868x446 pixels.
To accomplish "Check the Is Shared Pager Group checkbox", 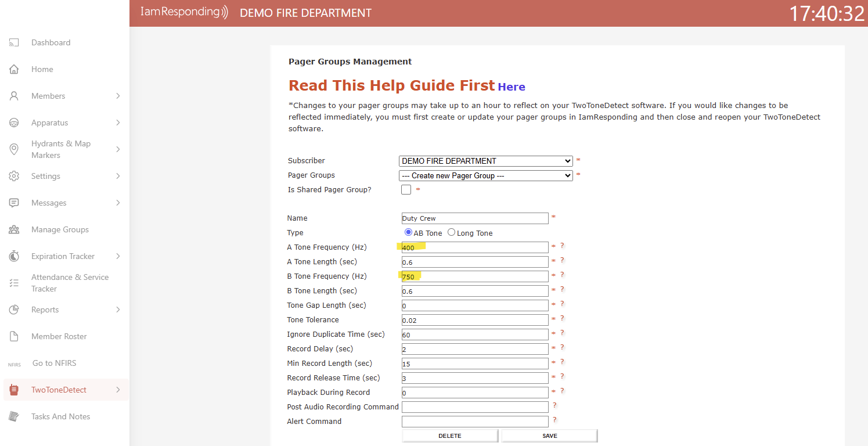I will pos(406,190).
